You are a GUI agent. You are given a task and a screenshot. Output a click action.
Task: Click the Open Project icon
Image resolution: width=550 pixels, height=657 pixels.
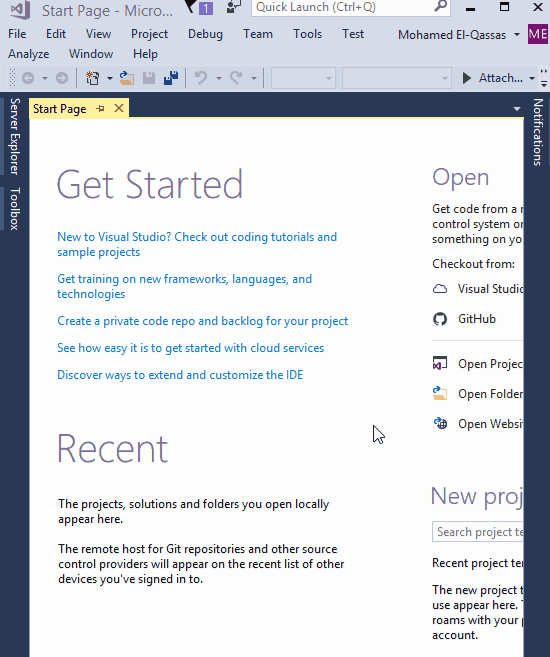tap(440, 363)
